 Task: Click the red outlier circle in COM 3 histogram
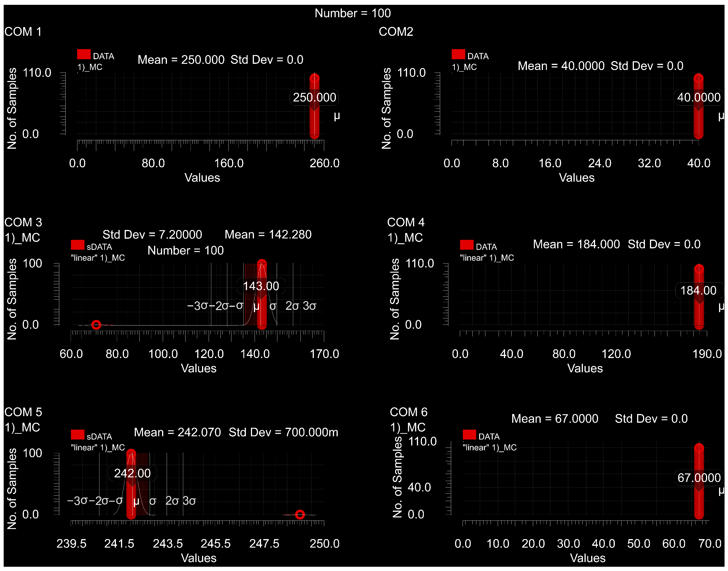tap(96, 325)
